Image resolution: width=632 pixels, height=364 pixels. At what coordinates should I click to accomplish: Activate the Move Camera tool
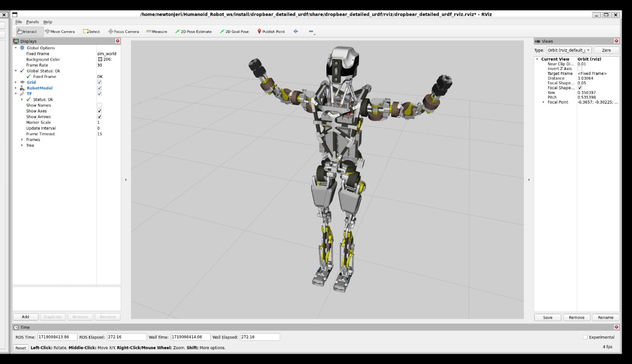coord(60,32)
